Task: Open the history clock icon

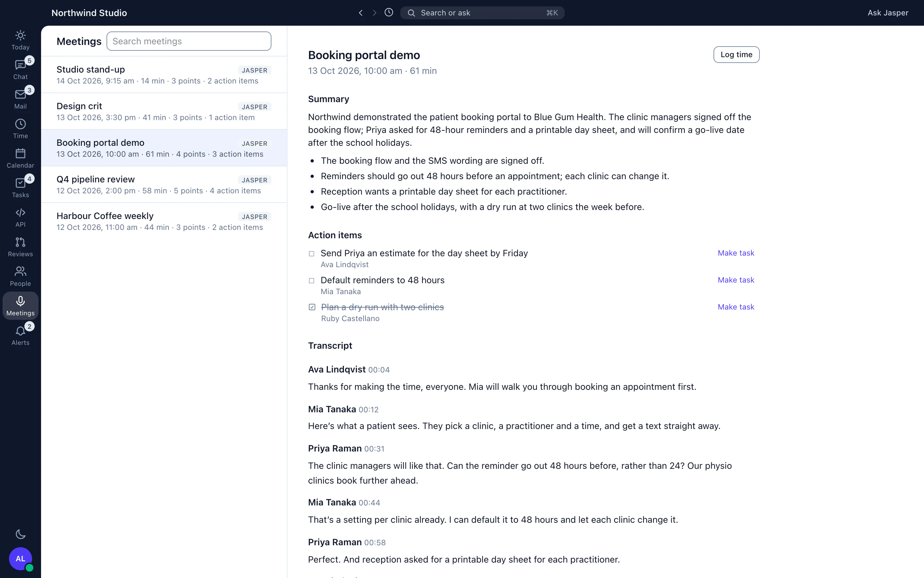Action: [389, 13]
